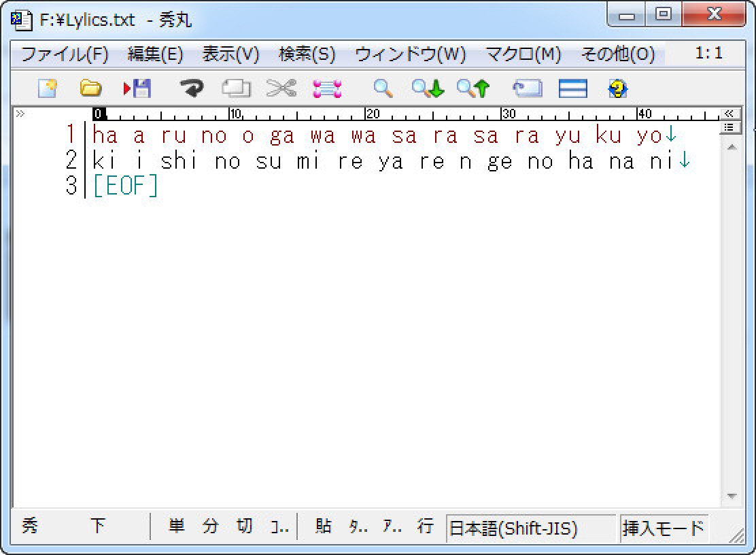Viewport: 756px width, 555px height.
Task: Click the 単 function key button
Action: point(177,526)
